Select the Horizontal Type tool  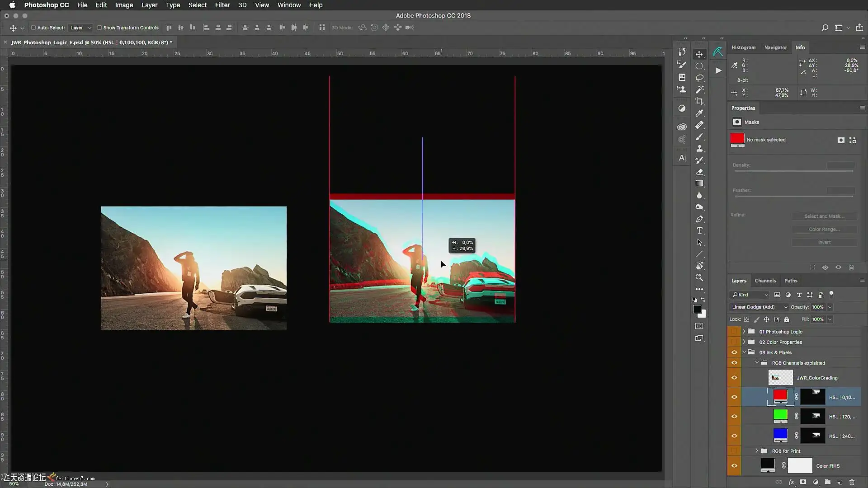pyautogui.click(x=699, y=231)
